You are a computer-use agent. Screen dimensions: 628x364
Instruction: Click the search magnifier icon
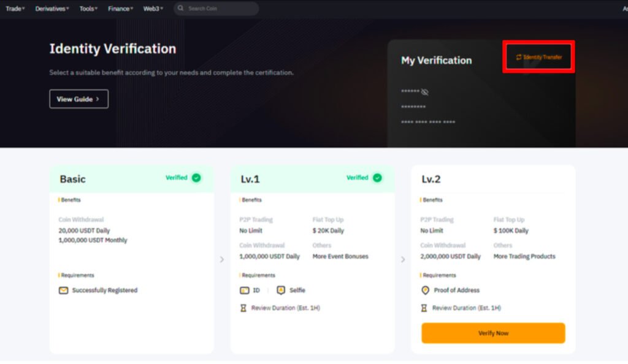(x=181, y=8)
